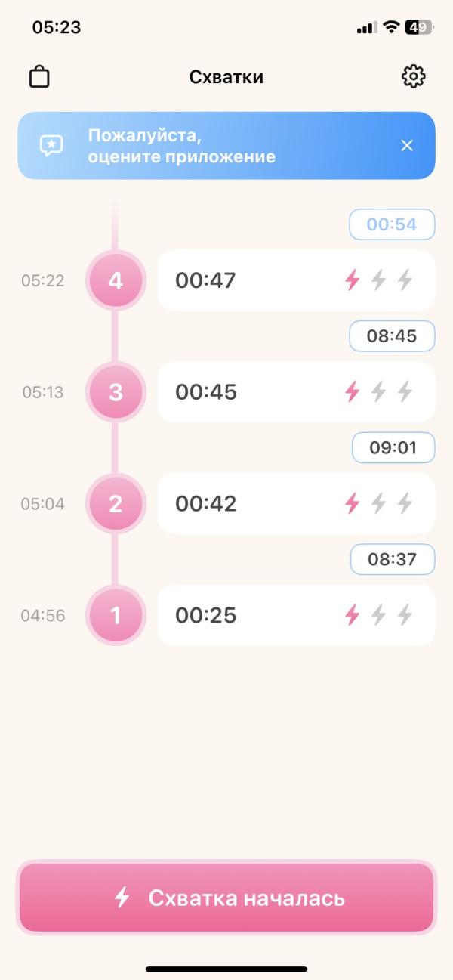Set contraction 1 intensity to first bolt

pos(352,615)
